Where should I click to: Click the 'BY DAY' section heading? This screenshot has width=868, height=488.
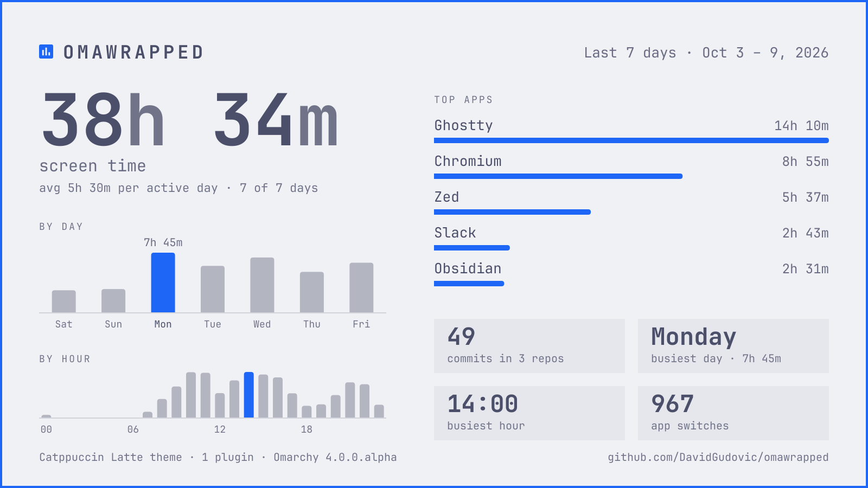coord(61,227)
